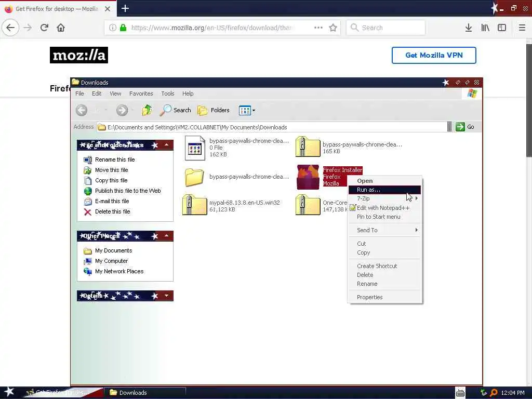The width and height of the screenshot is (532, 399).
Task: Go back in Firefox browser
Action: pos(10,28)
